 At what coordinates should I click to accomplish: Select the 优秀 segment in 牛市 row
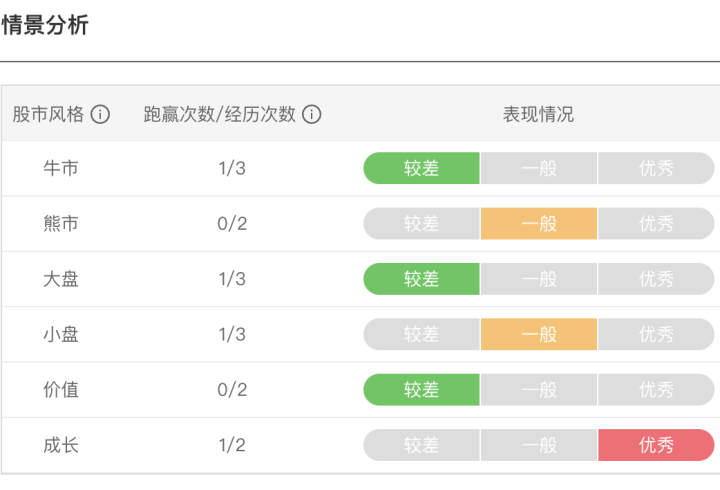point(656,168)
